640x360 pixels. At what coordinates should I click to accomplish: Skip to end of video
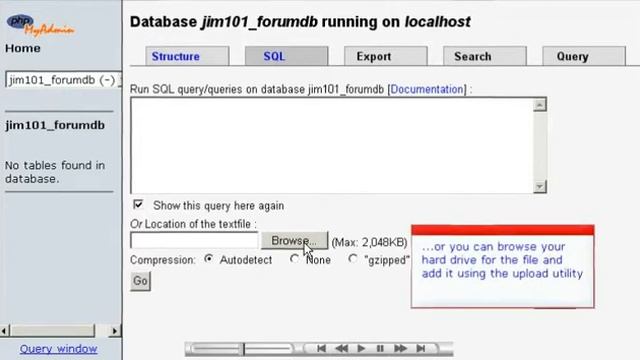click(421, 349)
